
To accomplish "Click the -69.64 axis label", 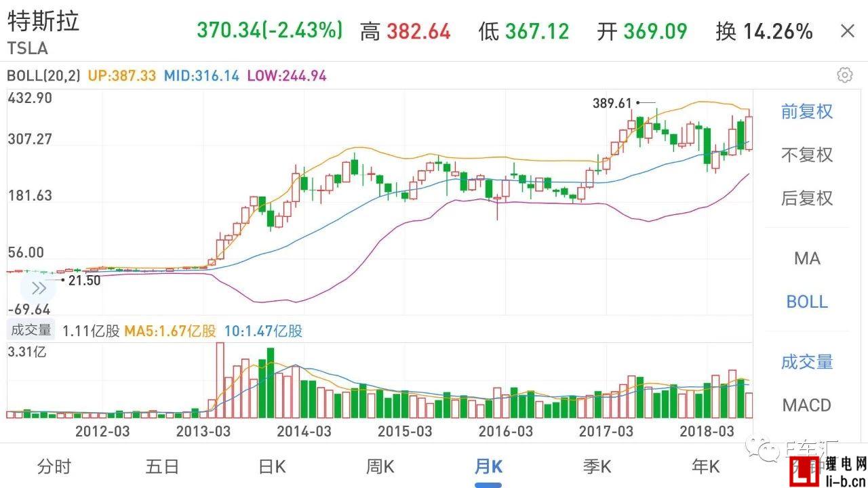I will [28, 309].
